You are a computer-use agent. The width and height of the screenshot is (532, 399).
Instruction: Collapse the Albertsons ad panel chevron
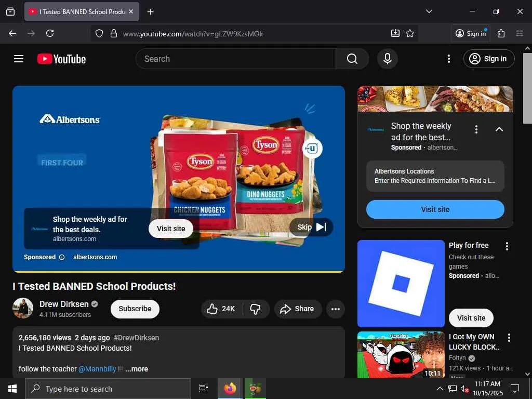(499, 129)
